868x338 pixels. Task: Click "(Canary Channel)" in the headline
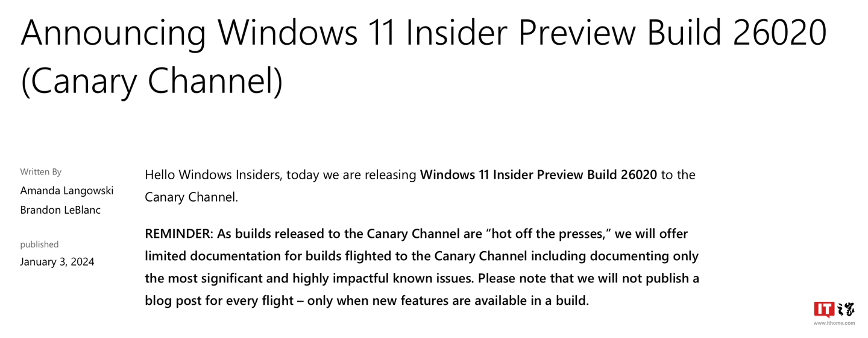(152, 81)
